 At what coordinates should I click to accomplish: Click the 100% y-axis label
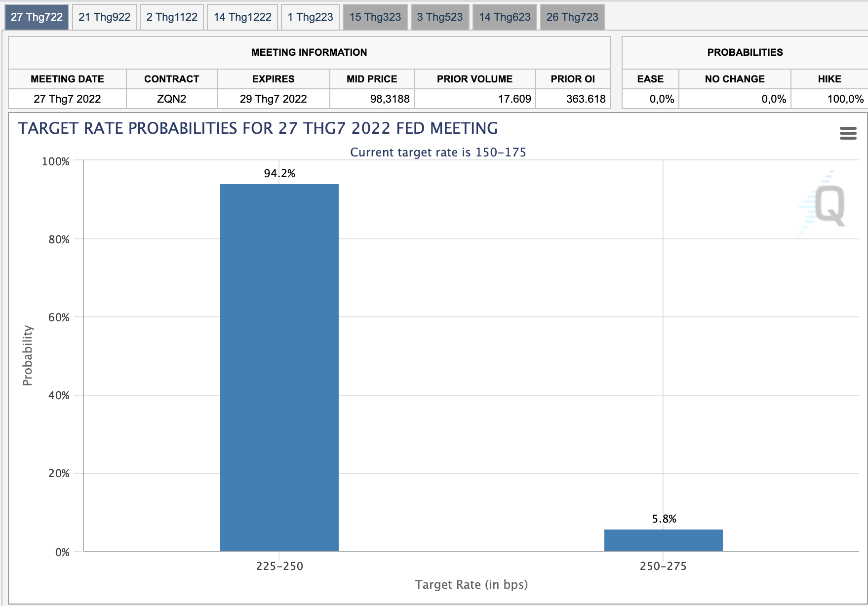[x=56, y=161]
